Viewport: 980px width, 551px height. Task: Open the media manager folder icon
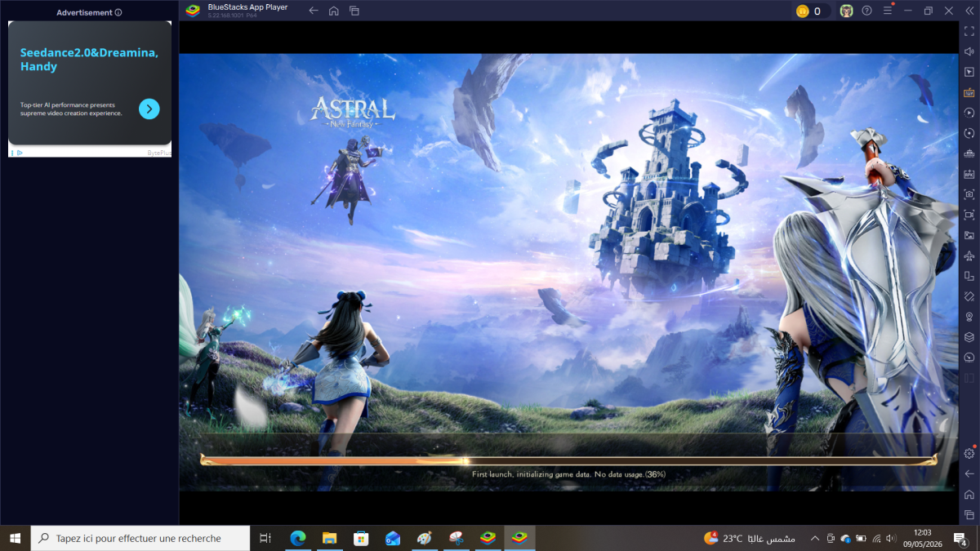tap(969, 235)
